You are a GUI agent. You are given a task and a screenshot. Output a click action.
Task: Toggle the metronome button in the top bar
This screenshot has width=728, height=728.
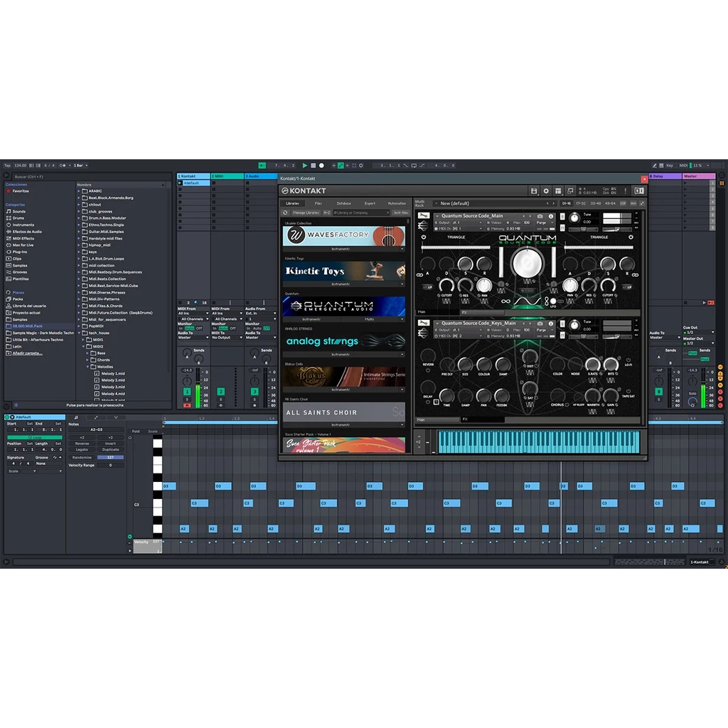pos(63,165)
